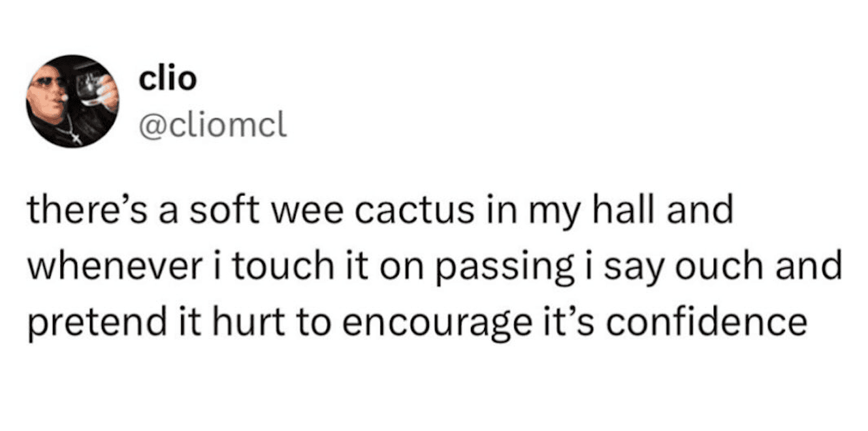Click the clio profile avatar picture
Screen dimensions: 868x431
coord(72,101)
